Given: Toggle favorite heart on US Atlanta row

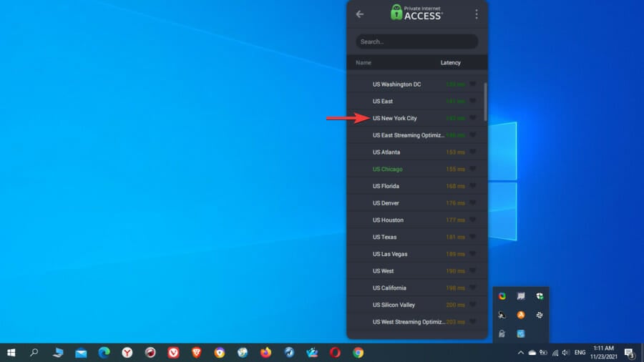Looking at the screenshot, I should coord(473,152).
